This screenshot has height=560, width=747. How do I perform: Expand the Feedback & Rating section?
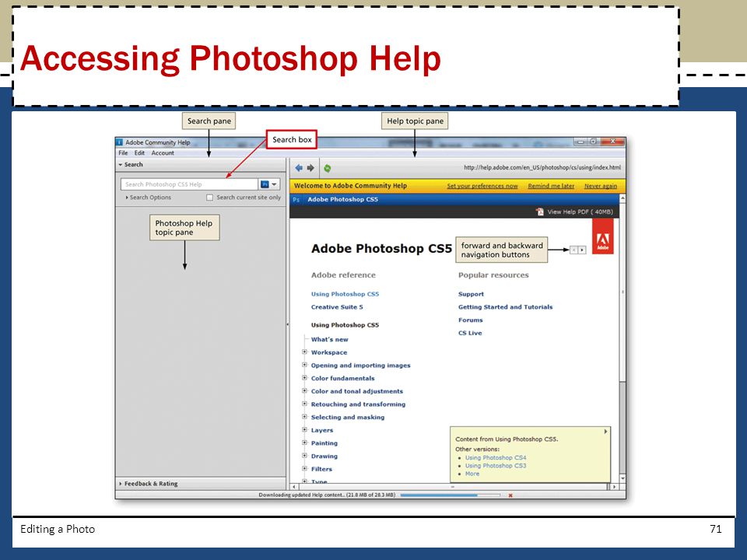201,483
